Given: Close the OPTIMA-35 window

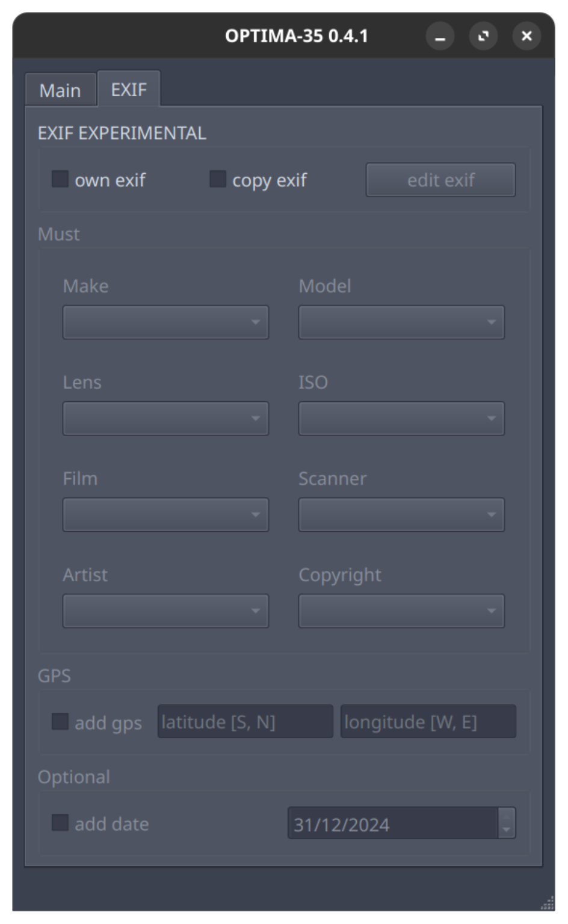Looking at the screenshot, I should coord(526,37).
